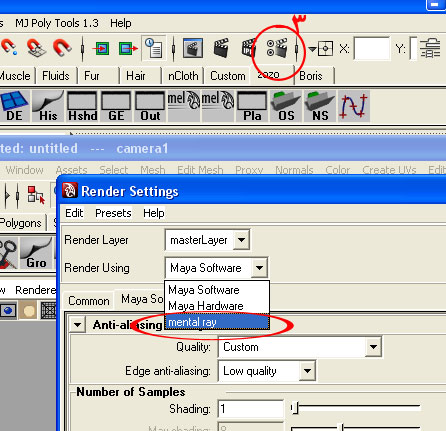Click the His shelf button
The height and width of the screenshot is (431, 446).
pyautogui.click(x=48, y=106)
